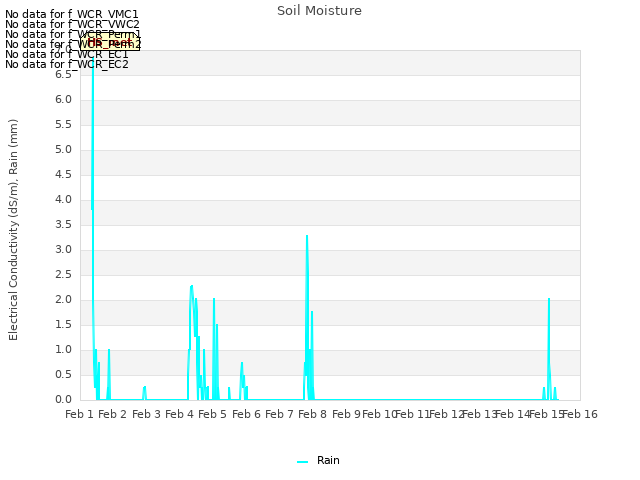Click the Feb 1 x-axis tick label
Image resolution: width=640 pixels, height=480 pixels.
[x=79, y=414]
